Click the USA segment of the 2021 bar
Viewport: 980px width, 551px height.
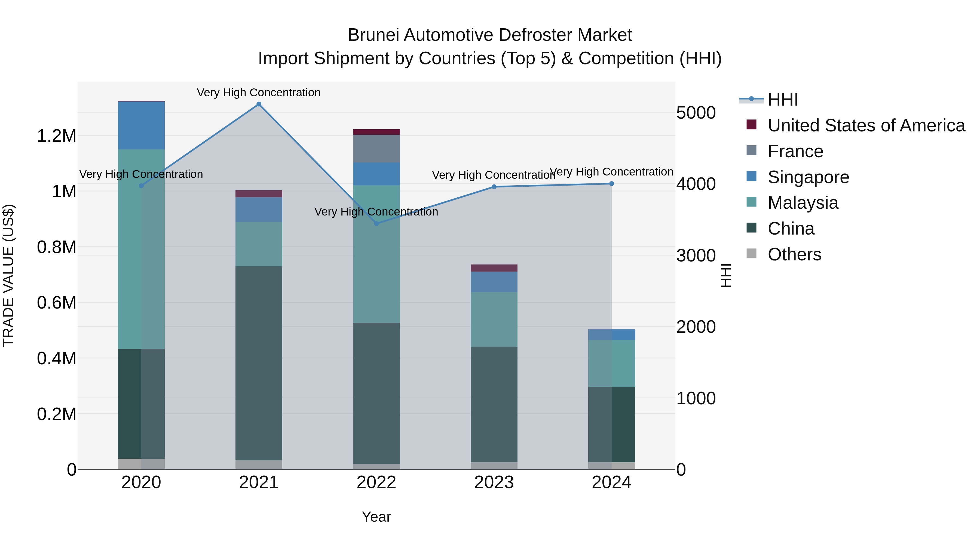(x=259, y=194)
